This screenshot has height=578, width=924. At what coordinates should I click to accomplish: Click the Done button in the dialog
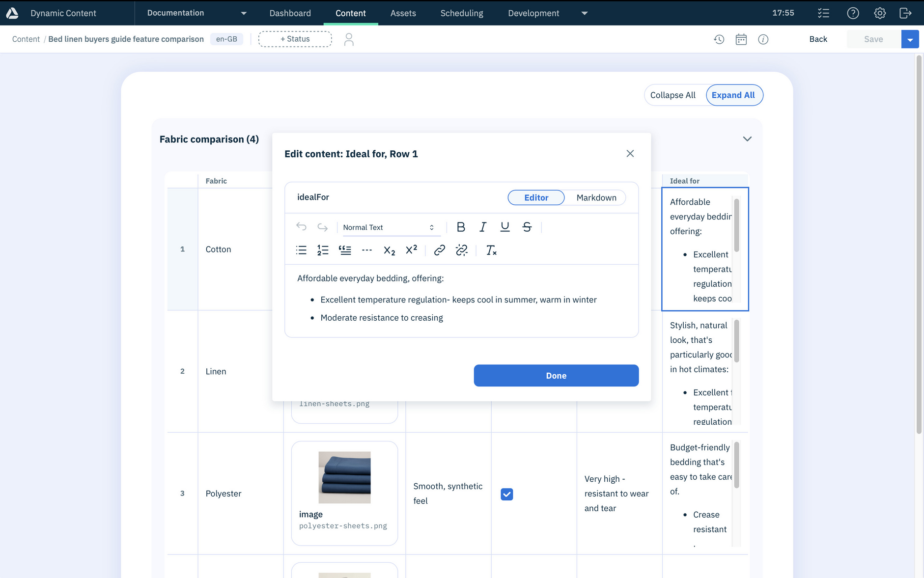pos(556,375)
